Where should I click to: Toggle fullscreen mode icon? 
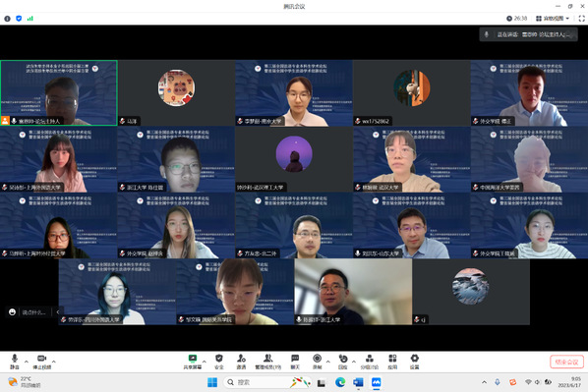[x=582, y=19]
